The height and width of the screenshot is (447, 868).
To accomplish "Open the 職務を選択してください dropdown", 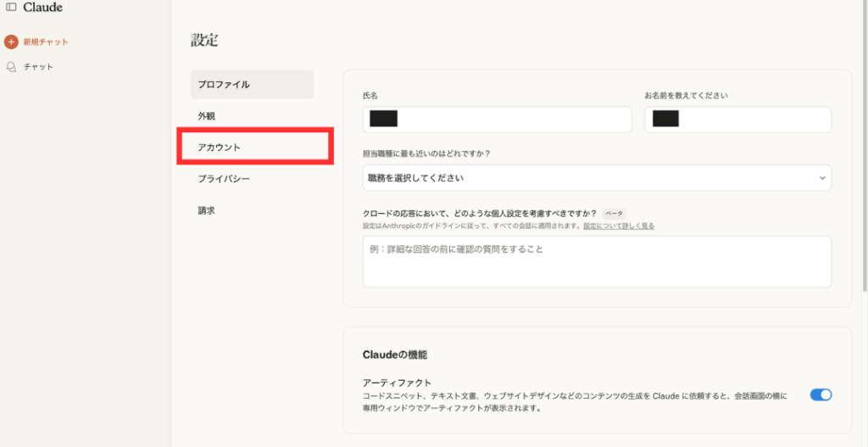I will 597,178.
